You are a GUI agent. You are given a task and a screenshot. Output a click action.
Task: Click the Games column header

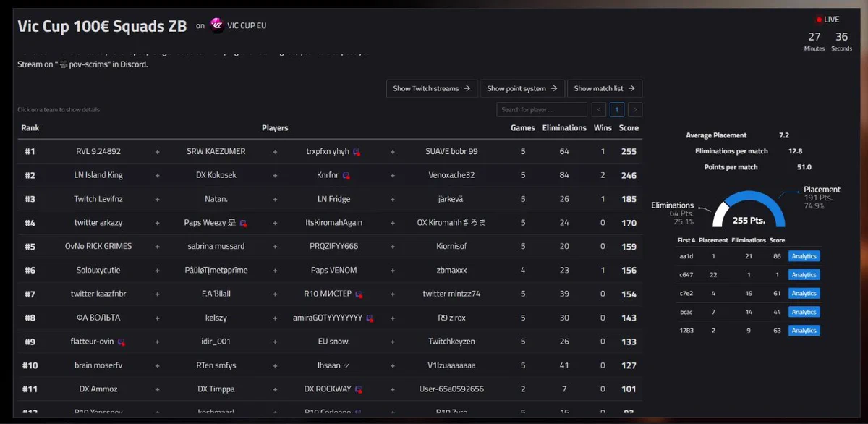523,128
